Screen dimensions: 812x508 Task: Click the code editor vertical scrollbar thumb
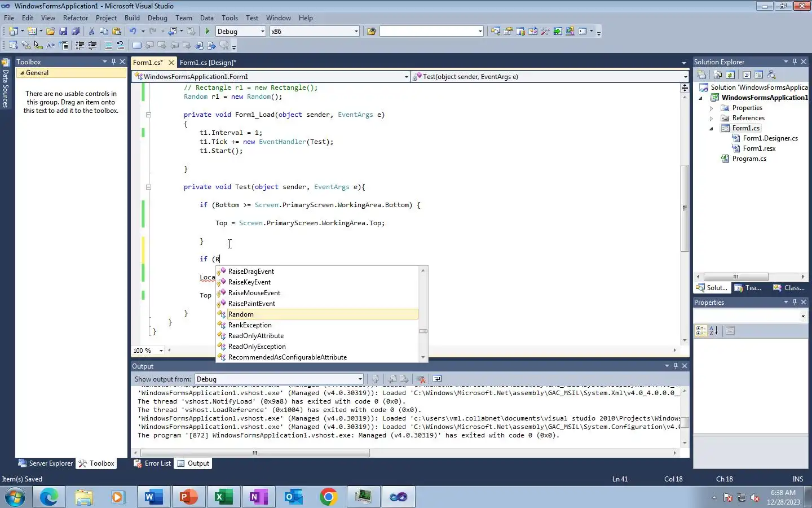pos(685,208)
